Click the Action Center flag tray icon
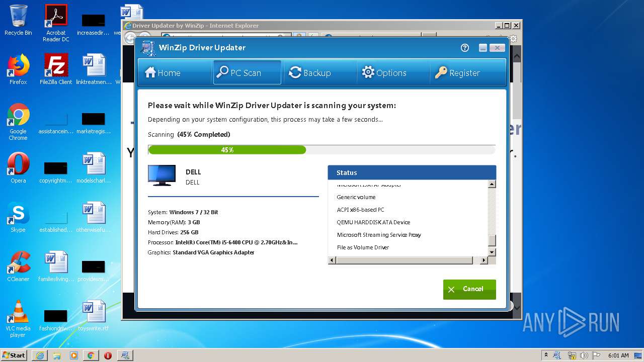The image size is (644, 362). coord(596,355)
